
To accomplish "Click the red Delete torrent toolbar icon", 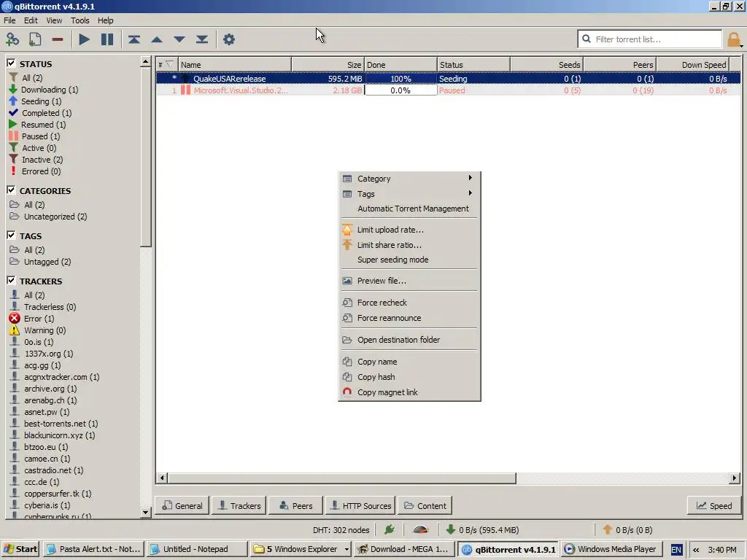I will [58, 39].
